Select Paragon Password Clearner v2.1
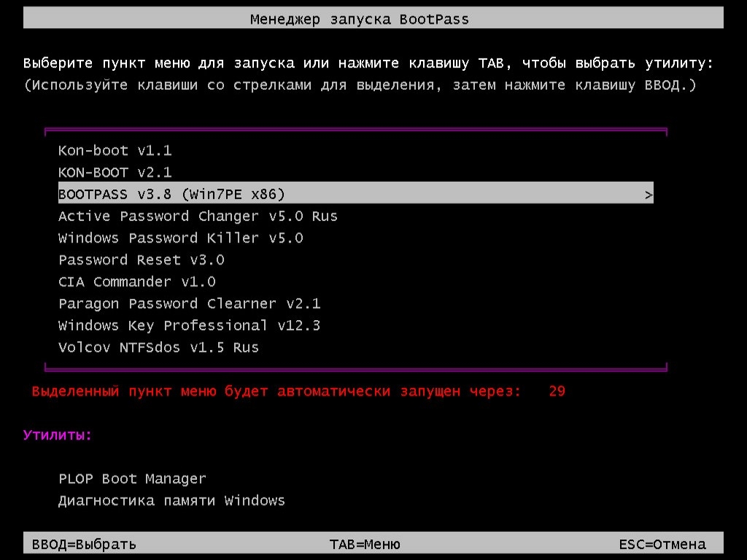The height and width of the screenshot is (560, 747). click(x=189, y=304)
